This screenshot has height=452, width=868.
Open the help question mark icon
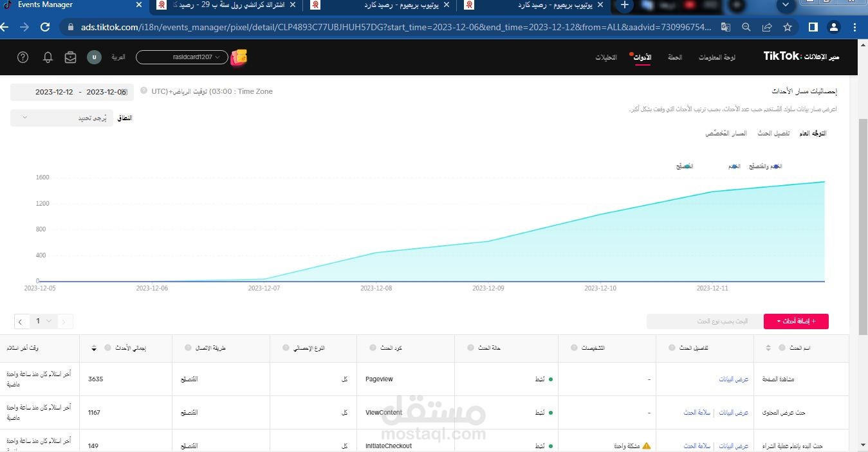point(23,57)
